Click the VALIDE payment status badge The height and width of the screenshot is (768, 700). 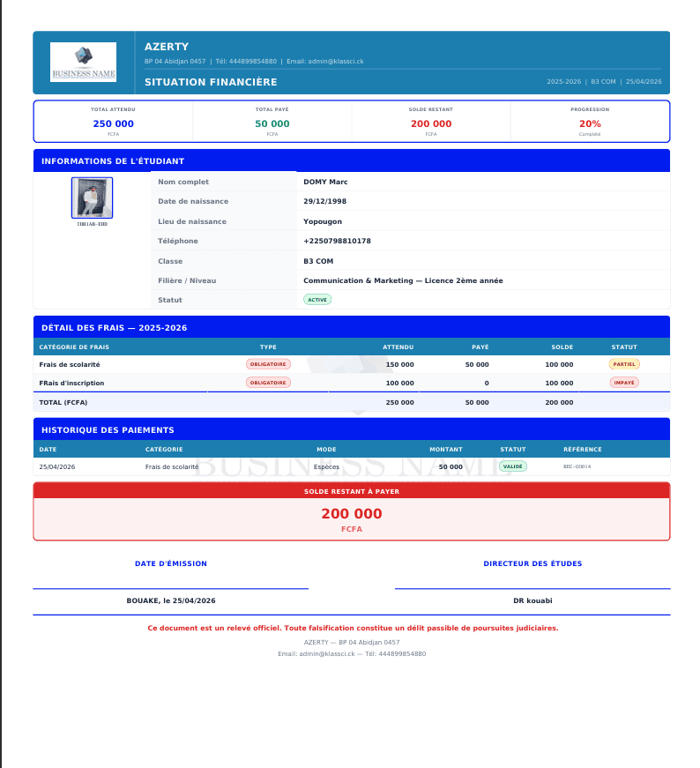point(513,466)
